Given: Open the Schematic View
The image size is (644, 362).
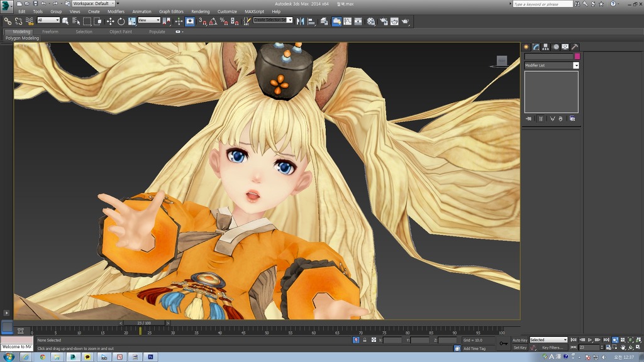Looking at the screenshot, I should pos(358,21).
